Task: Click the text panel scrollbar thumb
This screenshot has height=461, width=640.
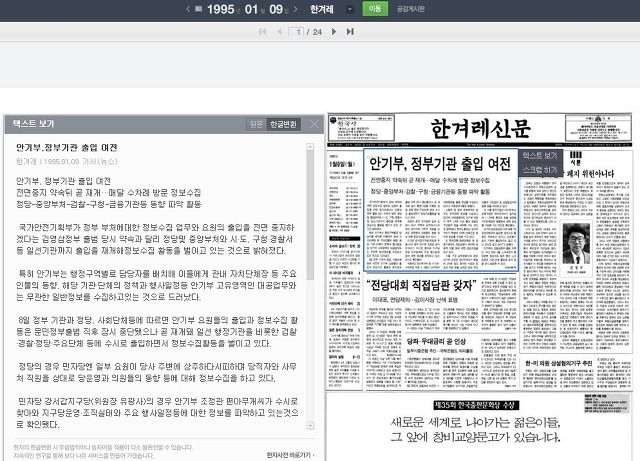Action: (x=310, y=215)
